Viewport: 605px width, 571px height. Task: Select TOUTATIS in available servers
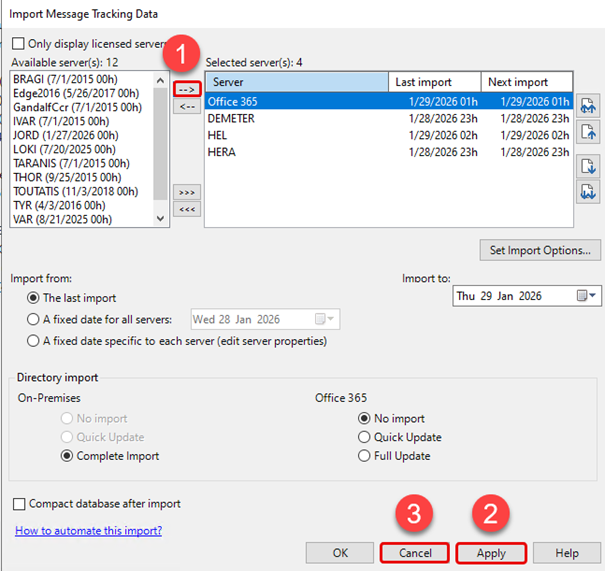82,191
